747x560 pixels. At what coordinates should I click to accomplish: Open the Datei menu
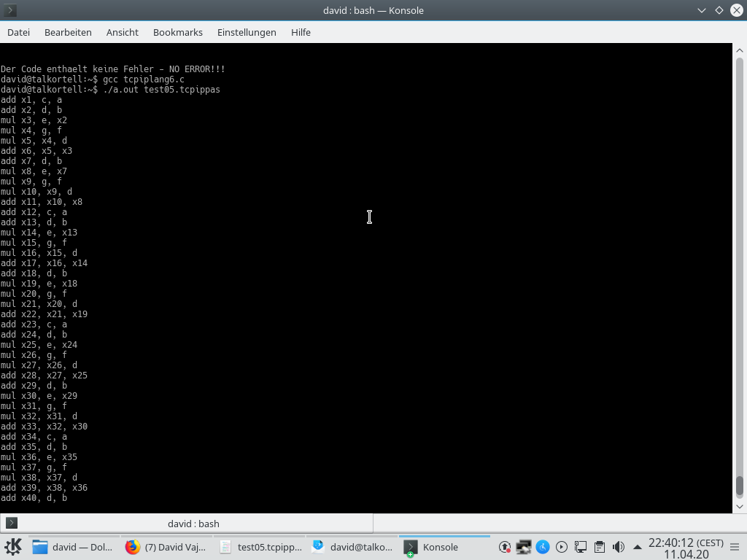[x=18, y=32]
